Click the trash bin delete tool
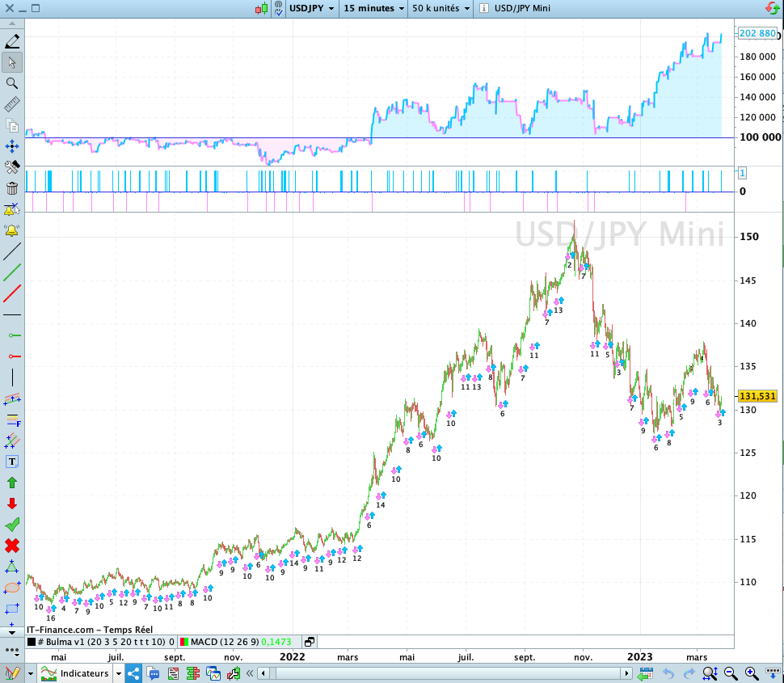 coord(12,188)
